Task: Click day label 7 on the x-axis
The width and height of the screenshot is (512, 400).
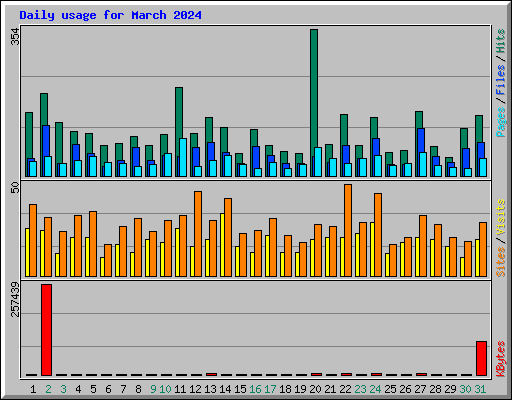Action: tap(123, 389)
